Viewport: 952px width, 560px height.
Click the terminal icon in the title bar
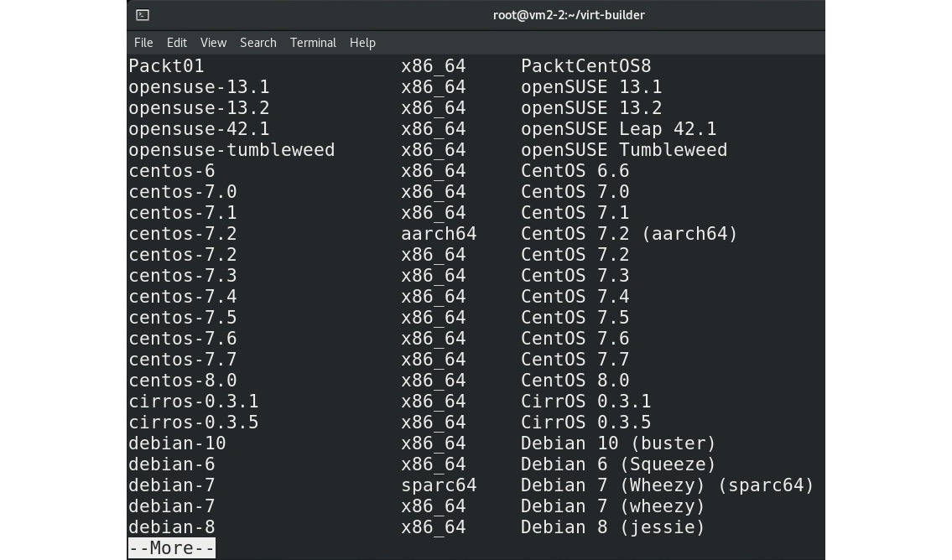[x=143, y=14]
